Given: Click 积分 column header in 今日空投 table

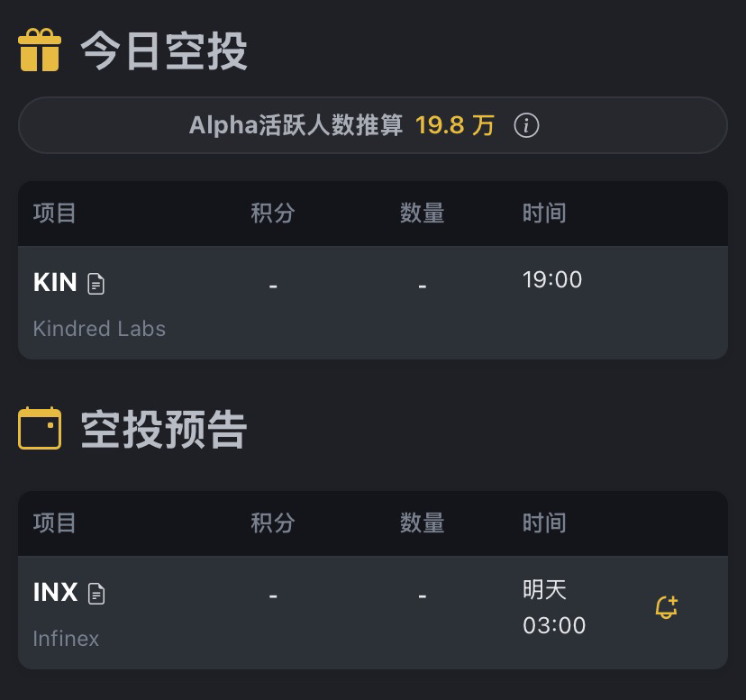Looking at the screenshot, I should click(273, 214).
